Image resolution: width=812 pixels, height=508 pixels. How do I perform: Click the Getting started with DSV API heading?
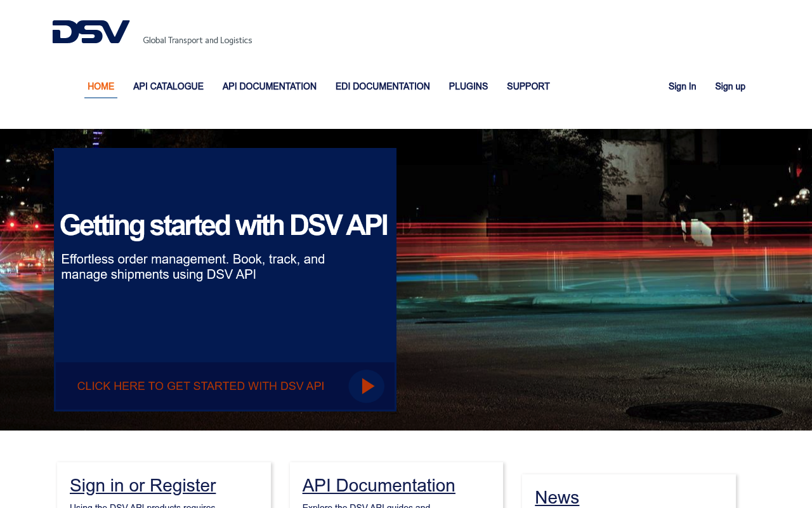coord(223,225)
